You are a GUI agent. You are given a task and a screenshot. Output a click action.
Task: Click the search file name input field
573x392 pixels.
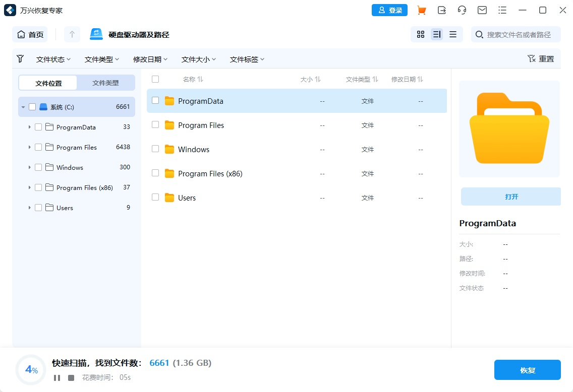tap(515, 34)
